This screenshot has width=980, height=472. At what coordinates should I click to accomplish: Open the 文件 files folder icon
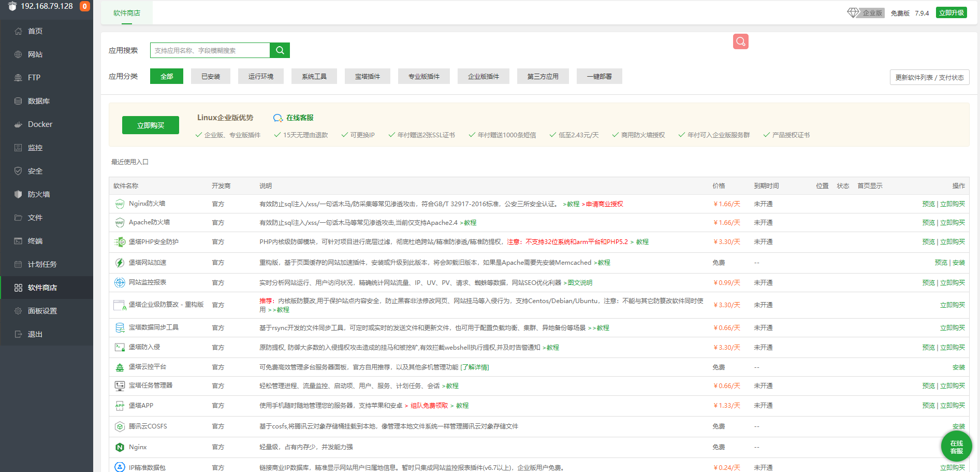pyautogui.click(x=18, y=218)
